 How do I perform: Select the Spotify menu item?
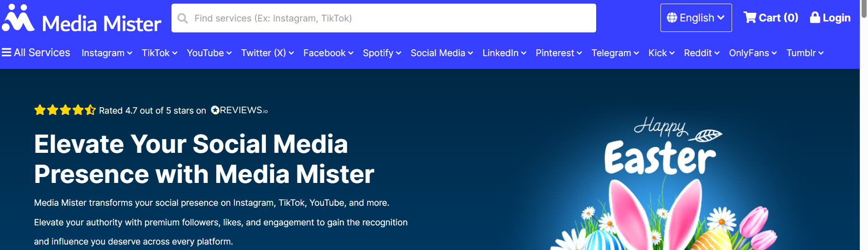pyautogui.click(x=382, y=53)
